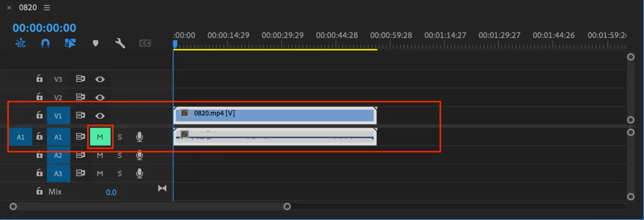The height and width of the screenshot is (220, 644).
Task: Mute the A3 audio track
Action: pos(100,173)
